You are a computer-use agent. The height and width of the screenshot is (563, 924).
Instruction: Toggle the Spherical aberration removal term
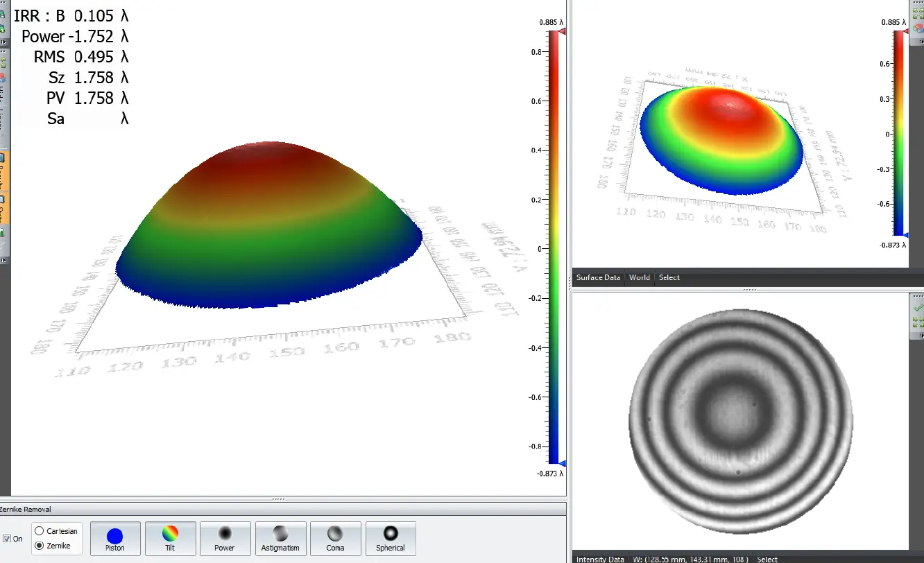391,538
